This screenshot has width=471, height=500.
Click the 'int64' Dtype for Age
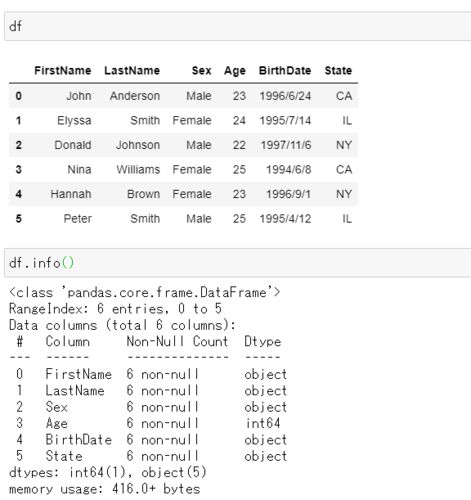[263, 423]
